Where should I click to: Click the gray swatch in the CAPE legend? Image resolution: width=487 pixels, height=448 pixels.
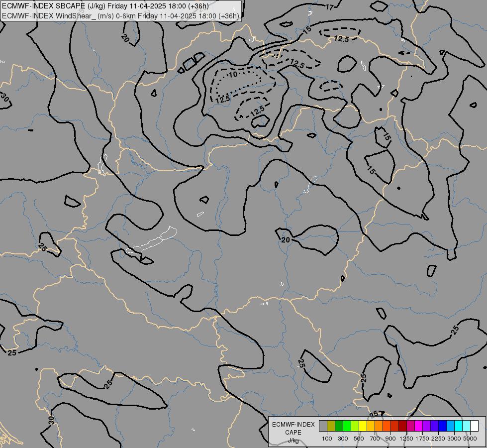323,426
